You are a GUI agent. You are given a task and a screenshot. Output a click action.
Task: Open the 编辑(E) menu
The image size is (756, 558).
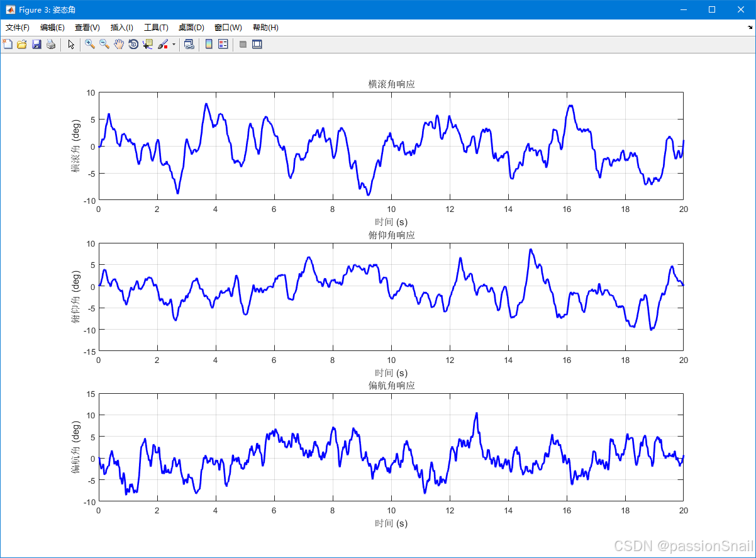(52, 28)
